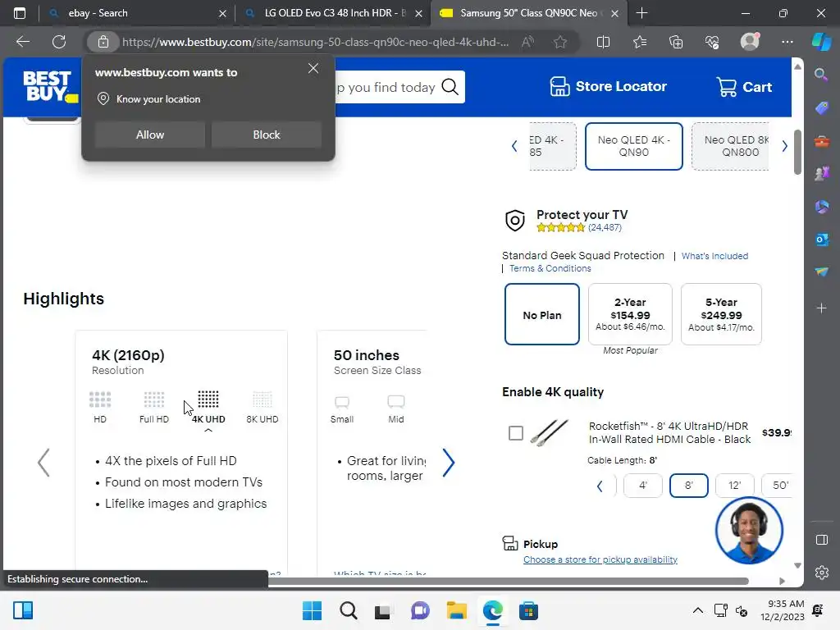Open Microsoft Store from taskbar
This screenshot has height=630, width=840.
(x=528, y=610)
